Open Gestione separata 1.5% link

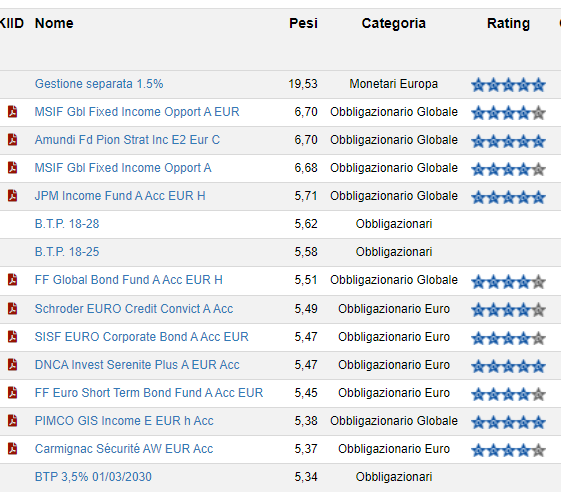click(x=99, y=84)
